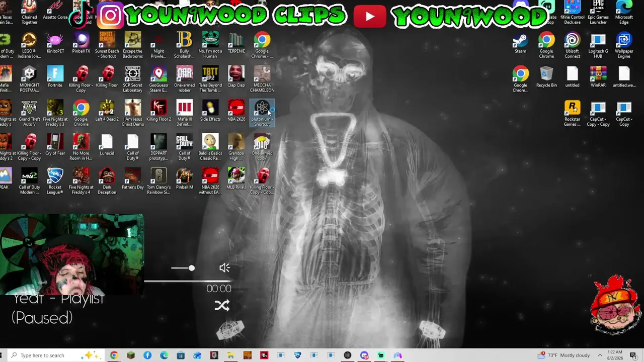Click the WinRAR desktop shortcut
This screenshot has width=644, height=362.
[598, 77]
